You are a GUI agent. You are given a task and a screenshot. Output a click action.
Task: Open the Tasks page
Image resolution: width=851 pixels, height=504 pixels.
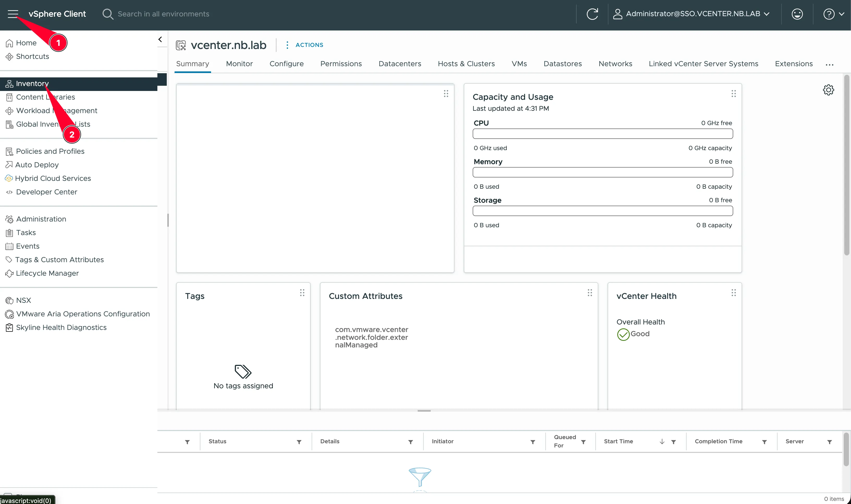pyautogui.click(x=20, y=233)
